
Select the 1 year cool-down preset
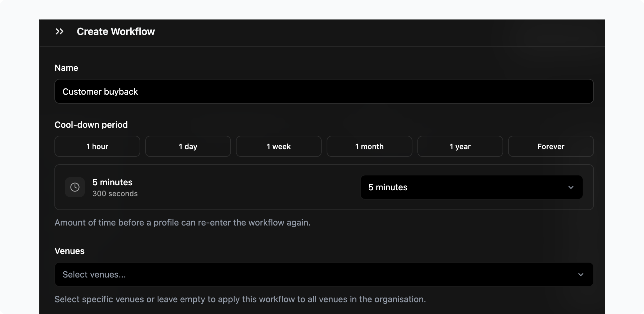(460, 146)
